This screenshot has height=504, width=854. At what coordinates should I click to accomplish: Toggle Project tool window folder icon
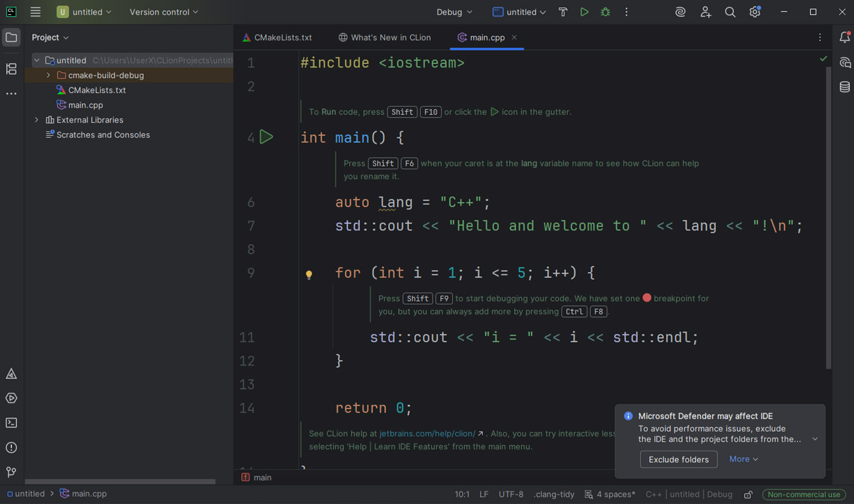coord(11,38)
